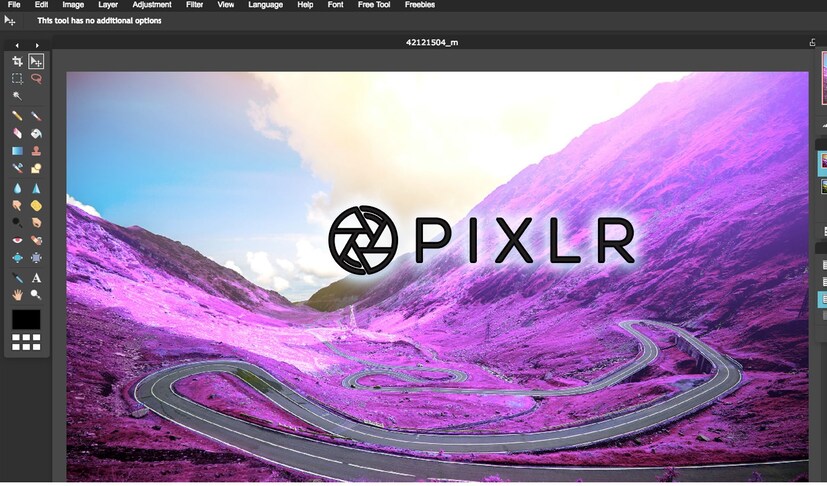This screenshot has width=827, height=486.
Task: Select the Red Eye Reduction tool
Action: coord(17,240)
